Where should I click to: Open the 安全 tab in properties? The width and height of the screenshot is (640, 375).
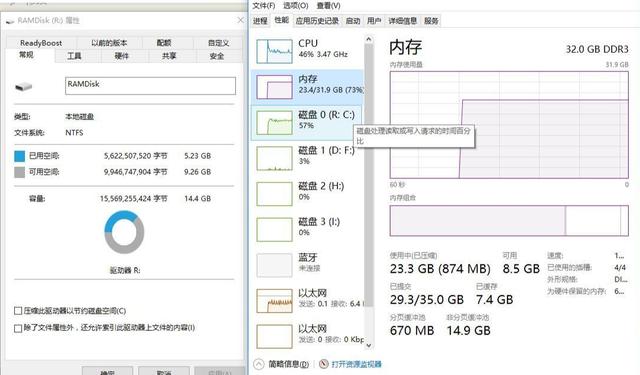pyautogui.click(x=217, y=56)
